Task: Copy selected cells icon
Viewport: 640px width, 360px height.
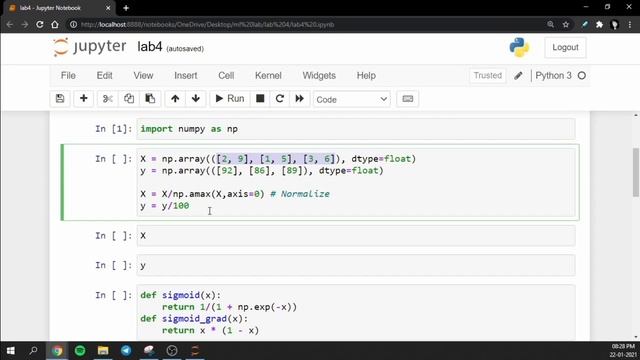Action: point(129,99)
